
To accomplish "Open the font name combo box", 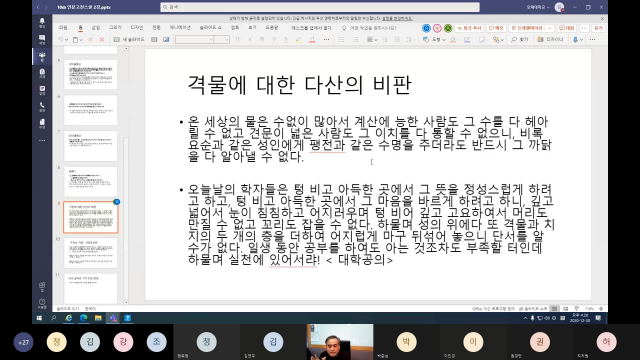I will point(194,40).
